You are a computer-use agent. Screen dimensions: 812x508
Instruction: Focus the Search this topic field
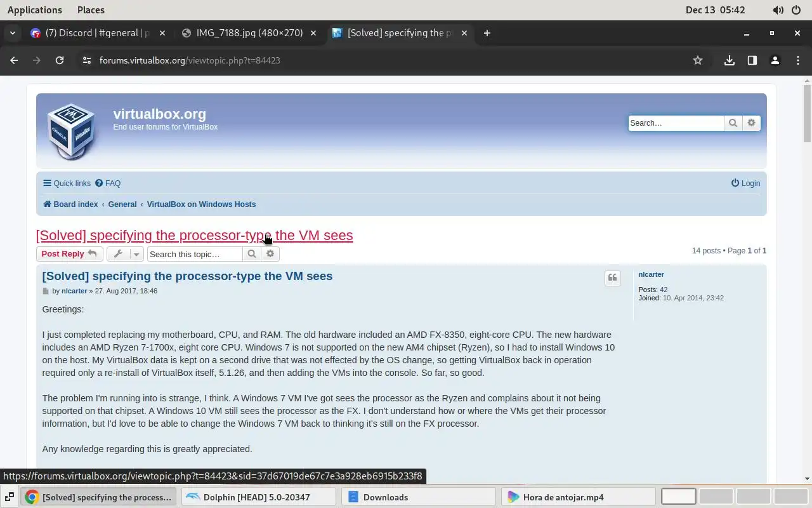(x=195, y=254)
